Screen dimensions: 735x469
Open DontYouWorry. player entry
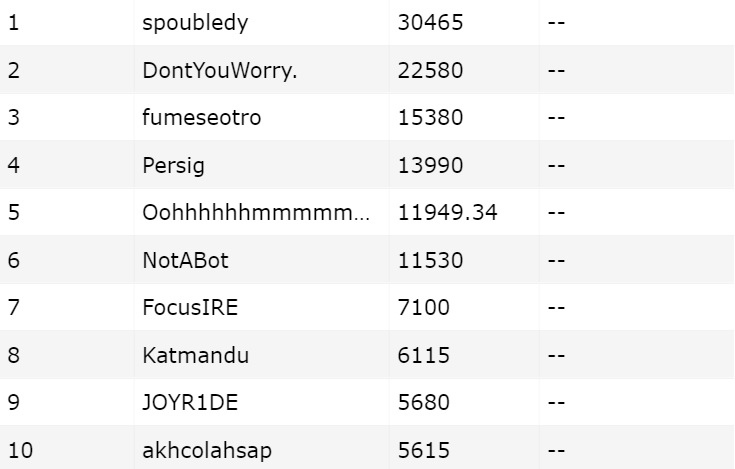click(206, 70)
